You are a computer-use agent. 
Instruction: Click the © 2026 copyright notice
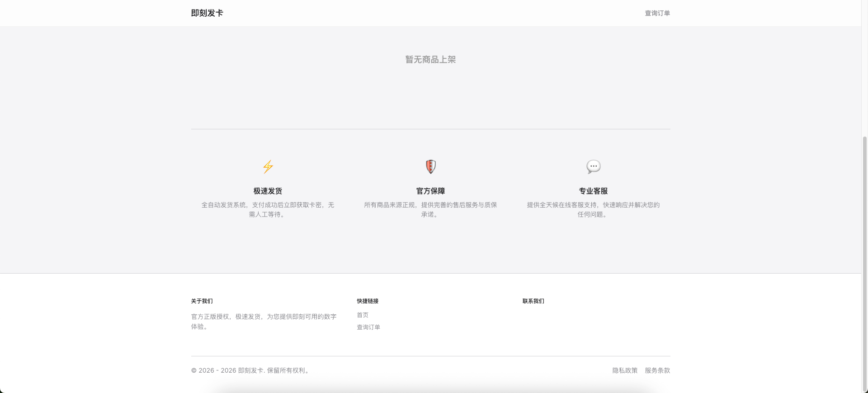coord(251,370)
